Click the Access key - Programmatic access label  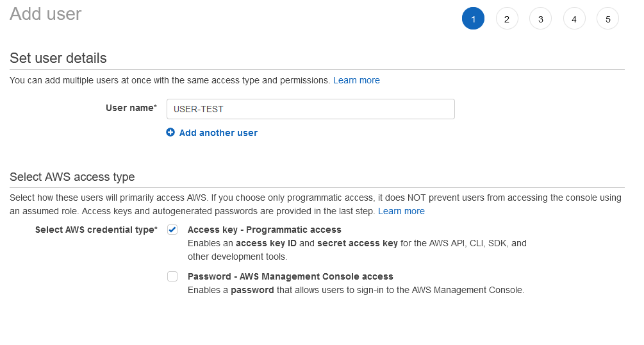(x=265, y=230)
